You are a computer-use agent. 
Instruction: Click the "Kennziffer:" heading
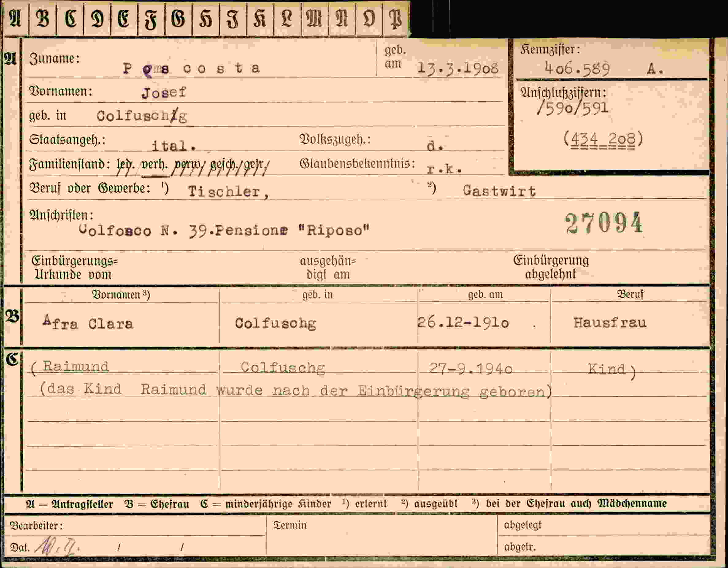550,50
